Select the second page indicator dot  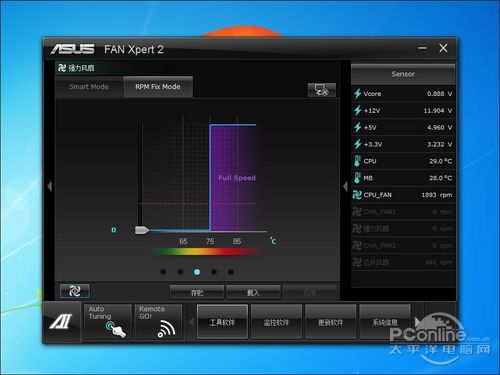[x=180, y=272]
